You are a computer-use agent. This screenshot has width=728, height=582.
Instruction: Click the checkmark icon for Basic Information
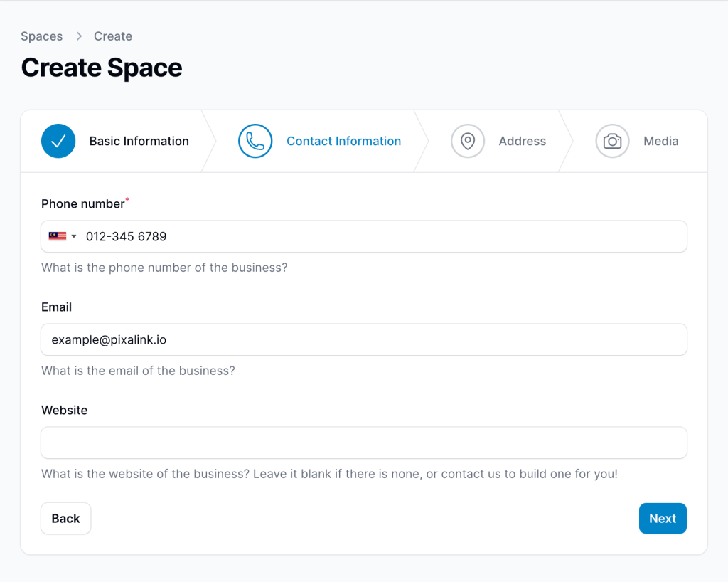(58, 141)
